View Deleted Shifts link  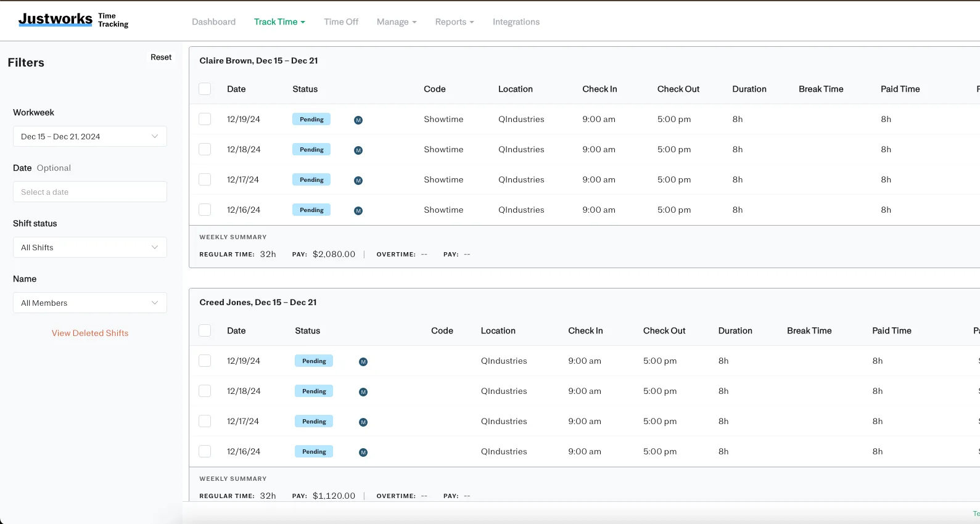click(90, 333)
